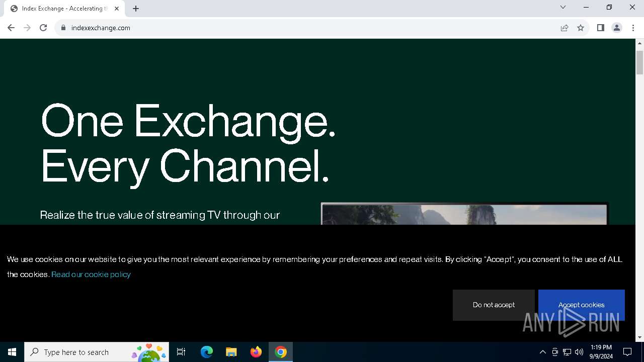Open the Read our cookie policy link
The image size is (644, 362).
[91, 275]
